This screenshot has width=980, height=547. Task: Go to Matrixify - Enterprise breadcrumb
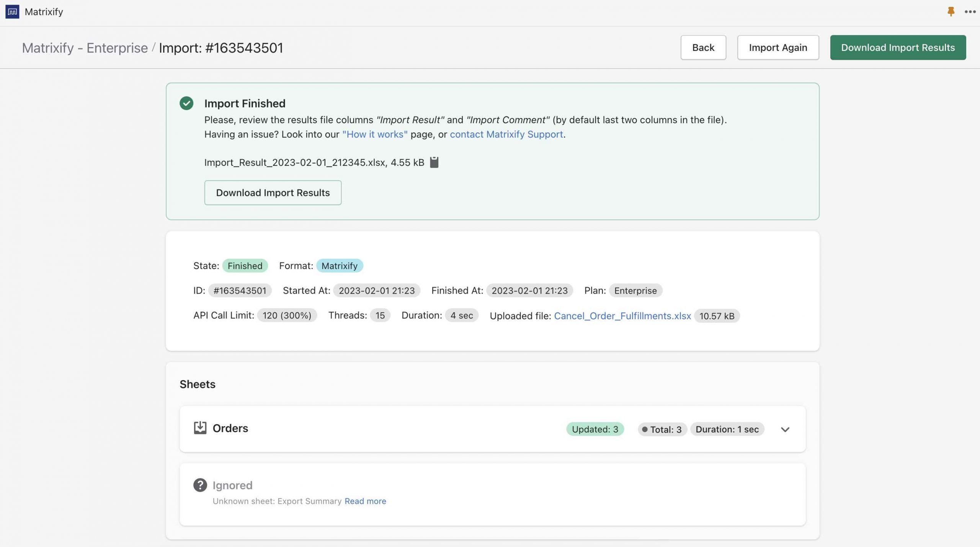[85, 48]
